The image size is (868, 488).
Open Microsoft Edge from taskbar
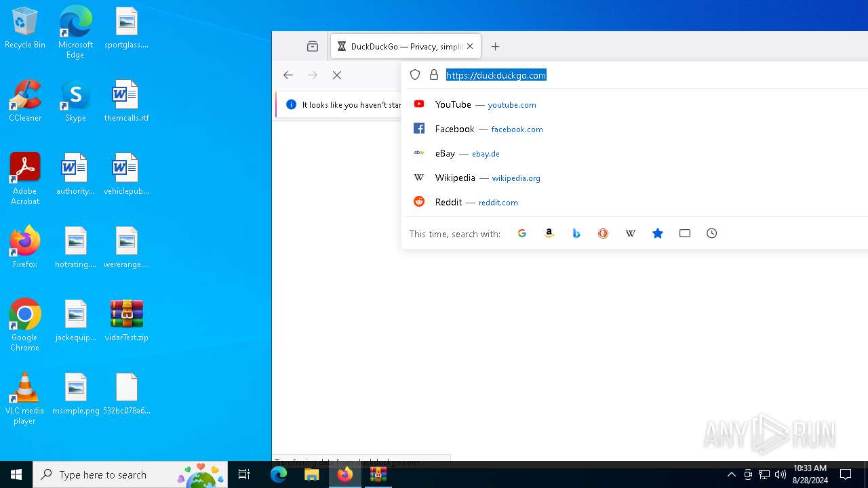(279, 474)
